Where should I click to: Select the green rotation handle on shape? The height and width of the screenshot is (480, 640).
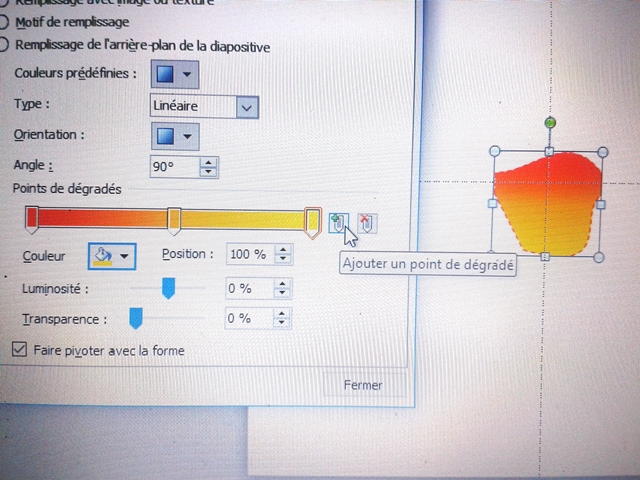[x=550, y=123]
